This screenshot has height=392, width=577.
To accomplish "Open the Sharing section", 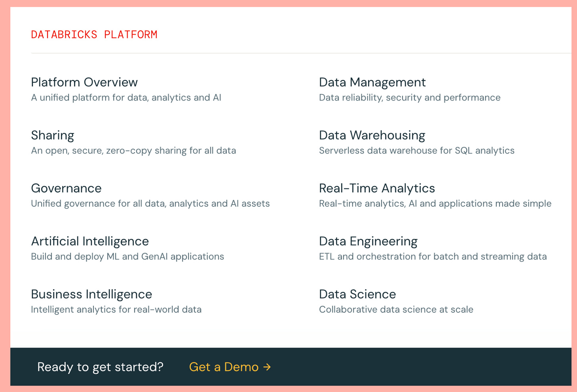I will point(52,135).
